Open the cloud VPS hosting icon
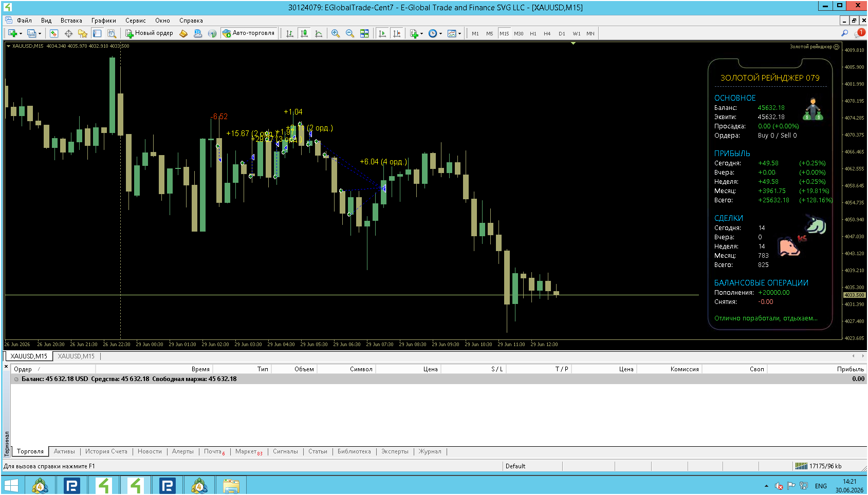 click(198, 33)
